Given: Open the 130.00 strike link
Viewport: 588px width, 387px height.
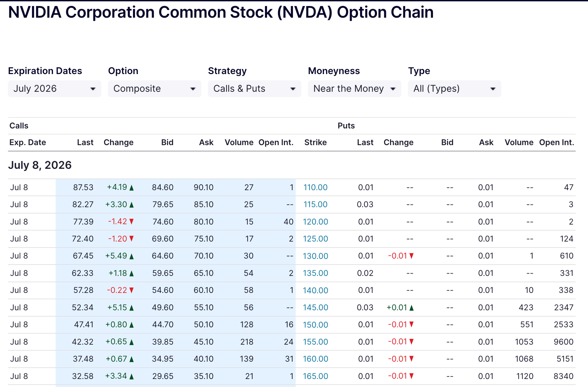Looking at the screenshot, I should point(315,256).
